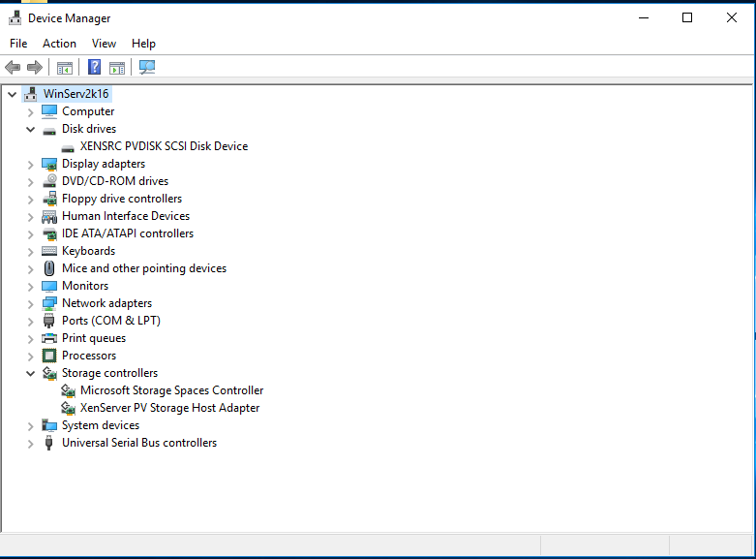Click the Universal Serial Bus controllers icon
Screen dimensions: 756x559
[48, 443]
